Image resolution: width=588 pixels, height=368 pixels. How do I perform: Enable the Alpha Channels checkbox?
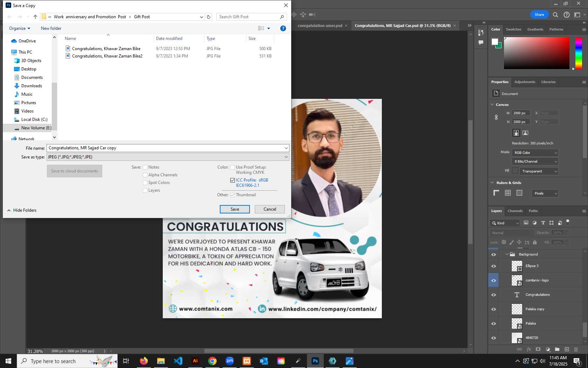(x=145, y=175)
